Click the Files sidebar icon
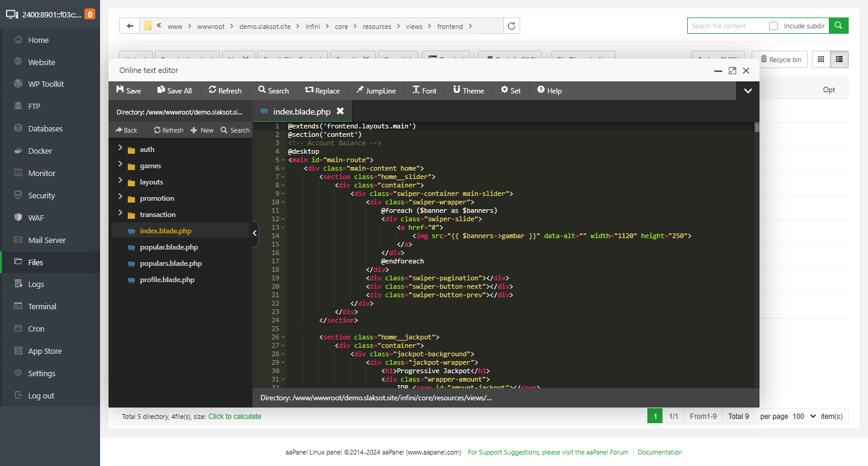 point(17,262)
